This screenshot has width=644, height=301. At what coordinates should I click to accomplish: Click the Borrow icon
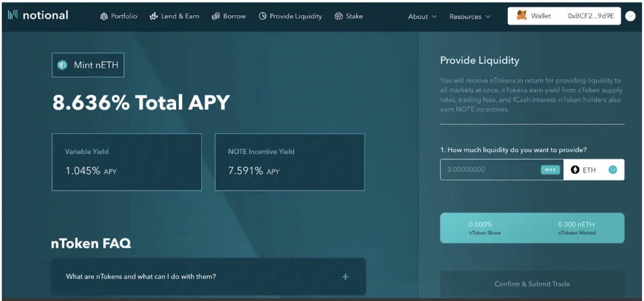pyautogui.click(x=216, y=16)
